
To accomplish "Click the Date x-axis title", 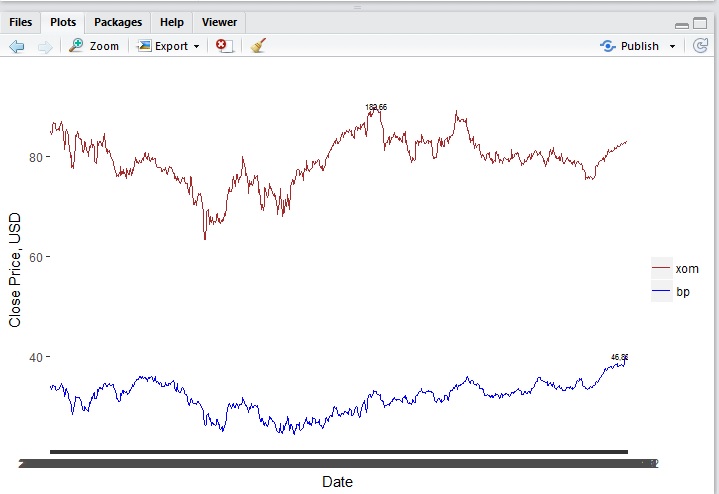I will tap(337, 482).
